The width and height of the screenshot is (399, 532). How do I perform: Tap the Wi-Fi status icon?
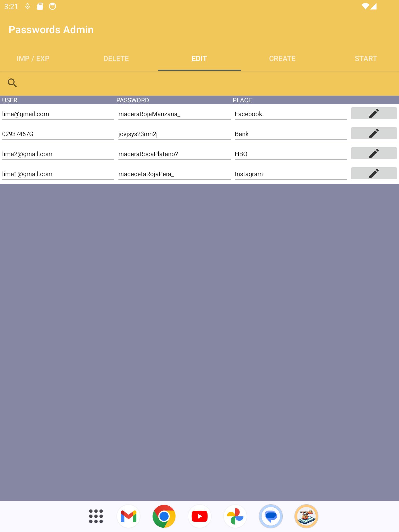pyautogui.click(x=365, y=6)
